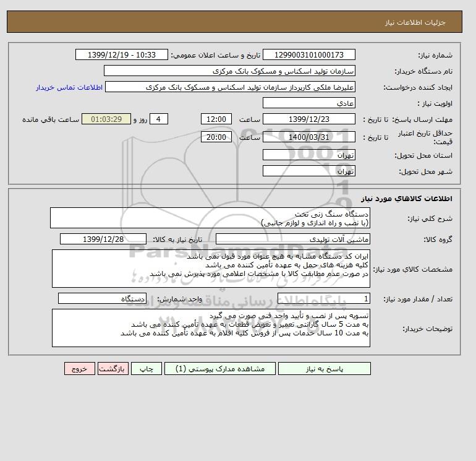Viewport: 476px width, 461px height.
Task: Click the ساعت باقی مانده text
Action: pyautogui.click(x=51, y=119)
